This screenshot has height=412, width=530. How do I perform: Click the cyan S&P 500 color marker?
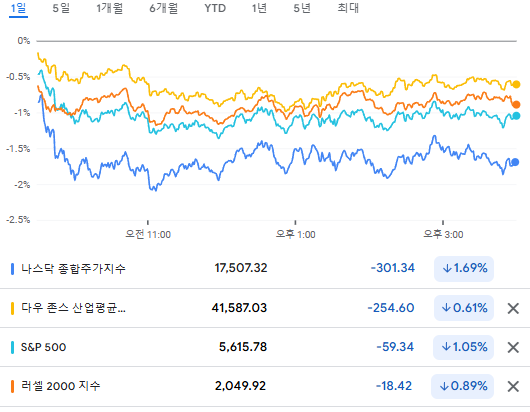pyautogui.click(x=13, y=347)
